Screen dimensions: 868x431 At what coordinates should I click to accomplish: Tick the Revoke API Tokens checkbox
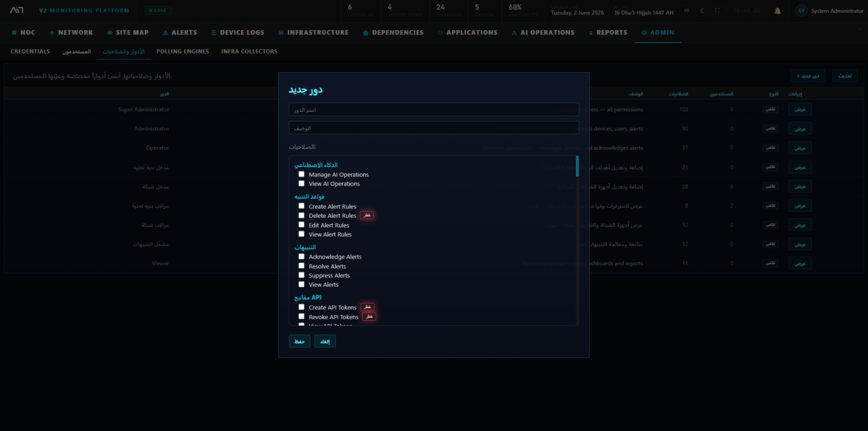pos(302,316)
